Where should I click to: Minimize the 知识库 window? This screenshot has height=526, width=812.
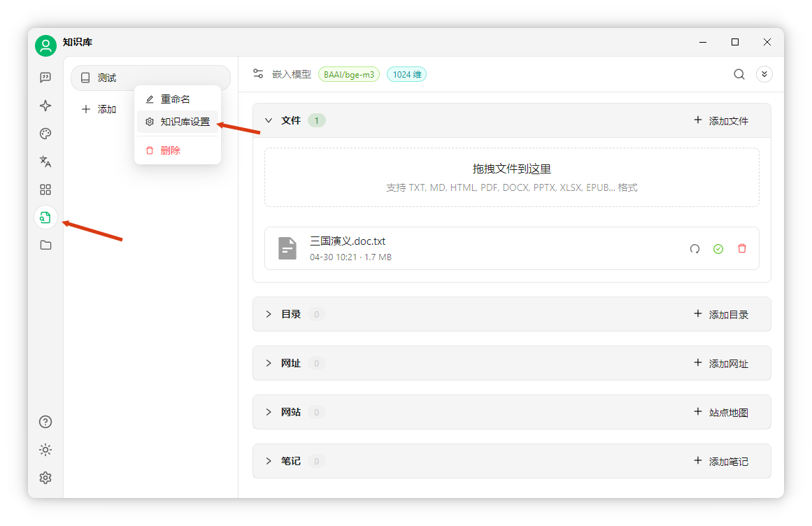pyautogui.click(x=703, y=42)
